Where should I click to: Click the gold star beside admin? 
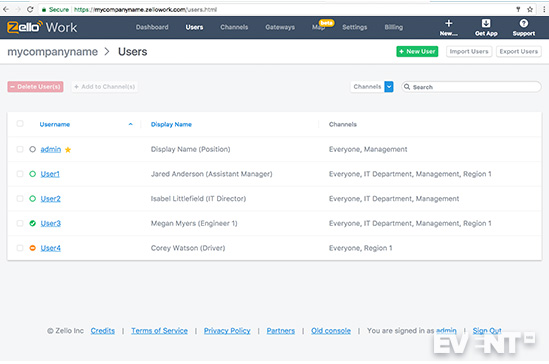68,150
